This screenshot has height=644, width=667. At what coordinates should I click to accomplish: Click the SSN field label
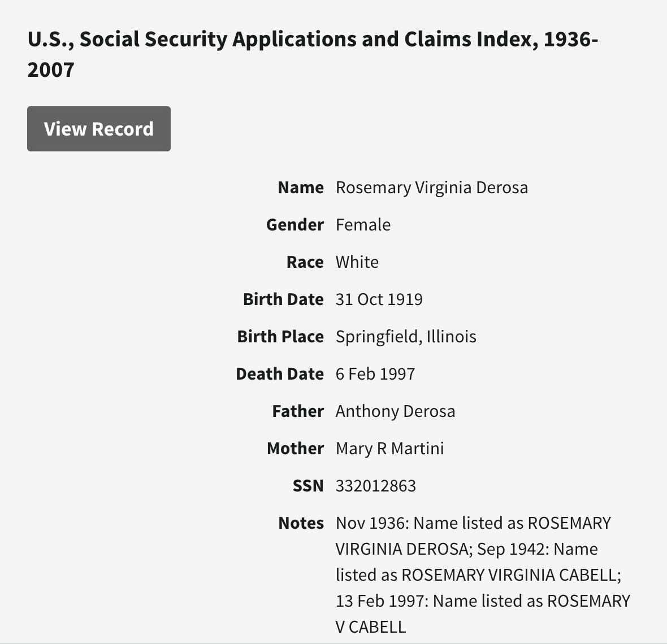(308, 486)
